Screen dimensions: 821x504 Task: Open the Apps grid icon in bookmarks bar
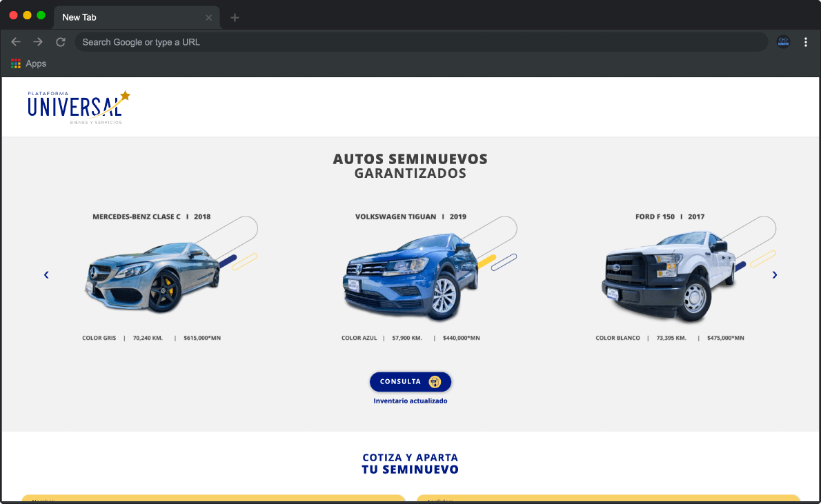click(16, 63)
